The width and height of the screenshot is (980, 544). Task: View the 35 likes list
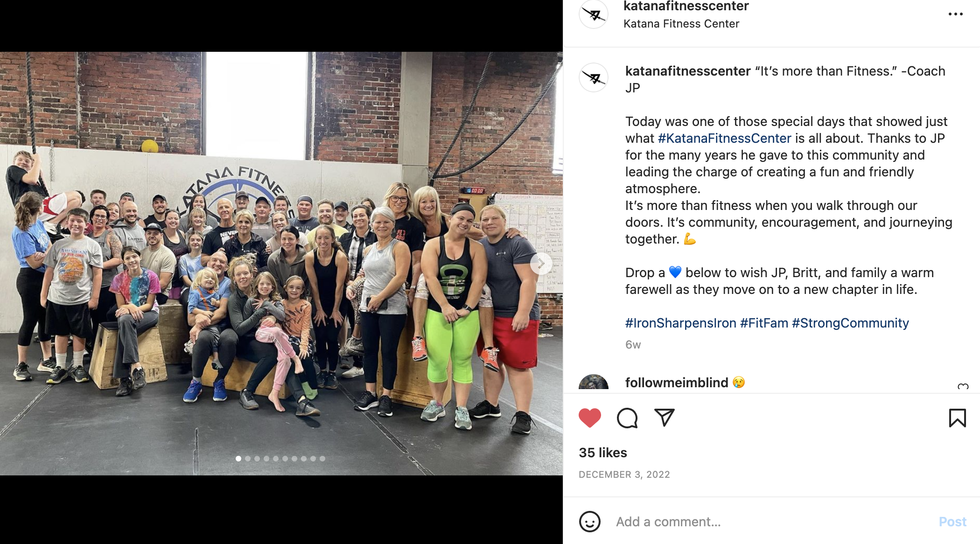[603, 453]
